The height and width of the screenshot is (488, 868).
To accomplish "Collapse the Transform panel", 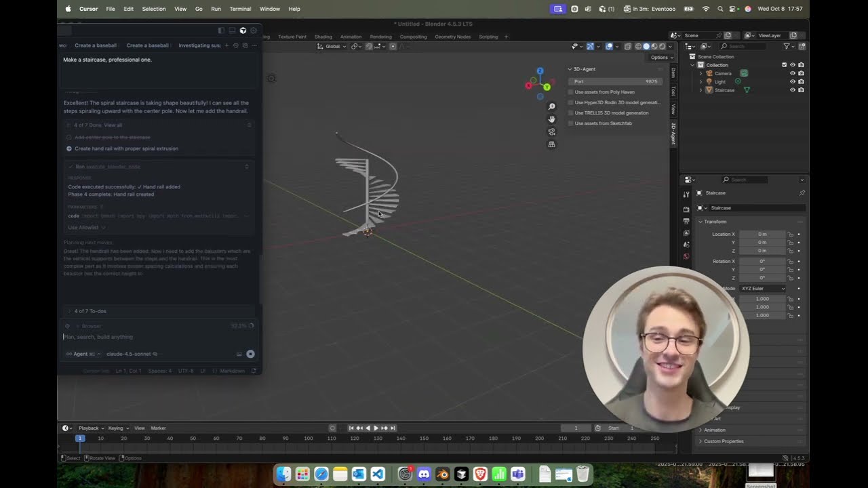I will click(701, 222).
